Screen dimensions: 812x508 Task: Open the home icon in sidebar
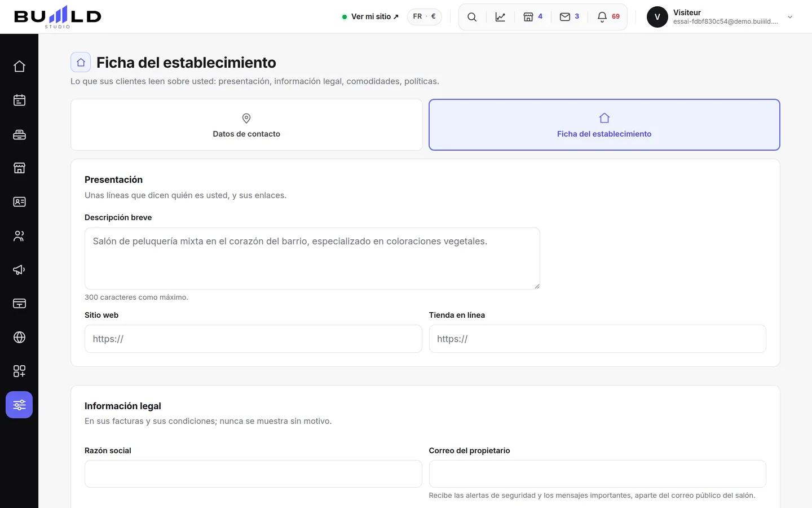pyautogui.click(x=19, y=66)
